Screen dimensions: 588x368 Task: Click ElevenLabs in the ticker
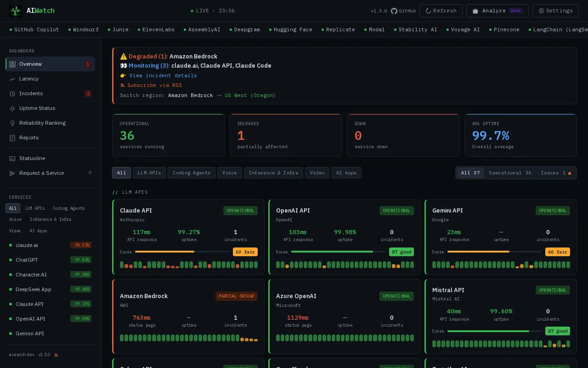[156, 29]
